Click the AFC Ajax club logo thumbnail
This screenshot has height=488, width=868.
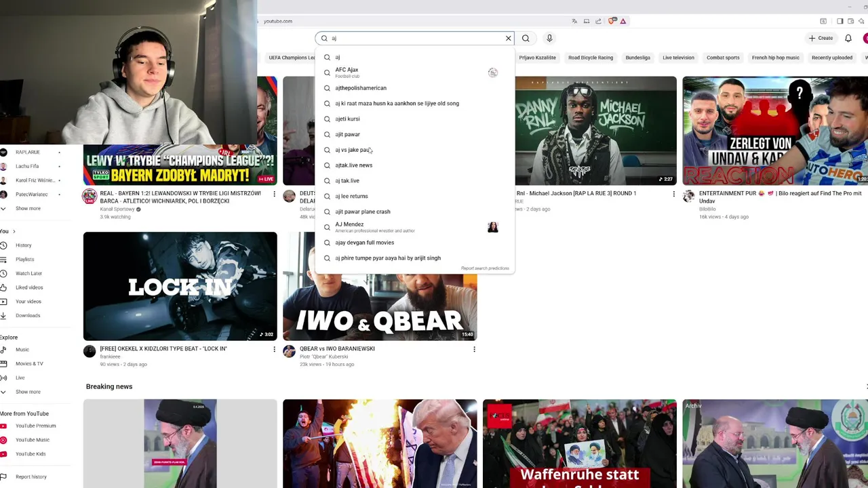tap(493, 73)
